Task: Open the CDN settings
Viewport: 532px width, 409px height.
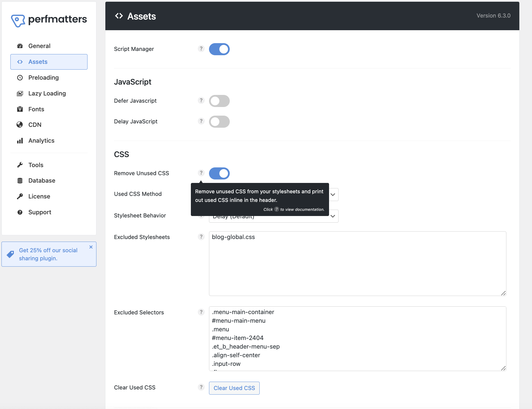Action: (x=49, y=125)
